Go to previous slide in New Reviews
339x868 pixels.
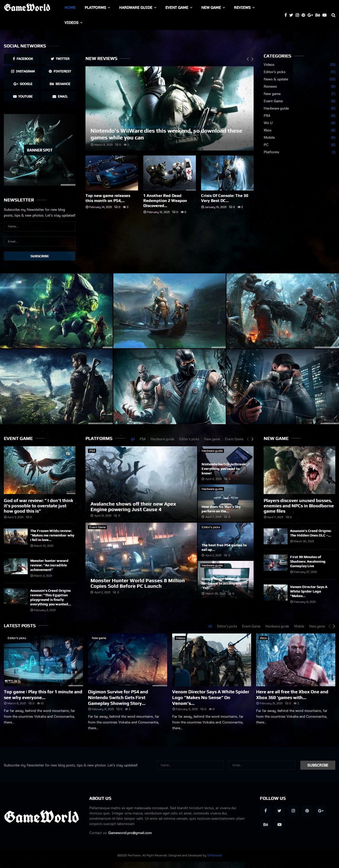(x=248, y=59)
